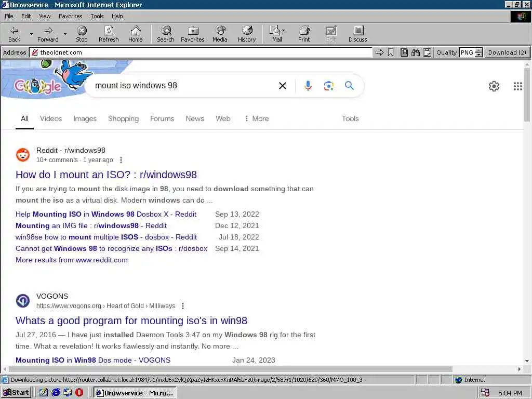
Task: Switch to the News tab
Action: (x=195, y=118)
